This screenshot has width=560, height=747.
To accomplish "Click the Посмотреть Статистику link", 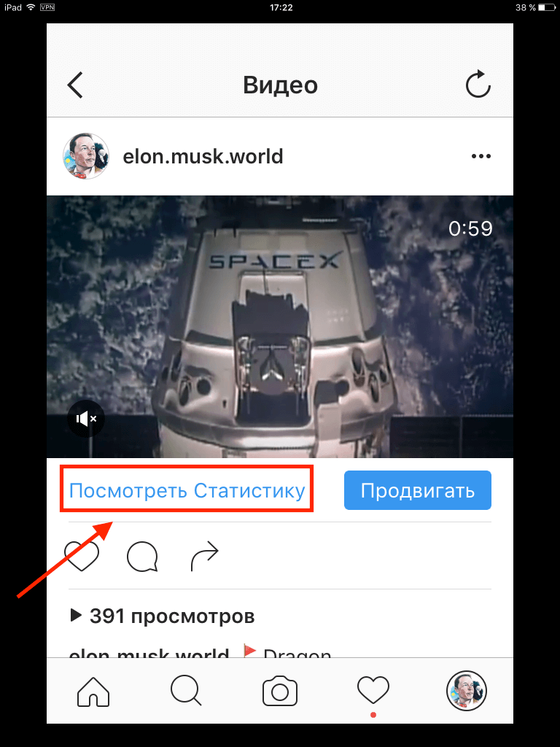I will [x=187, y=490].
